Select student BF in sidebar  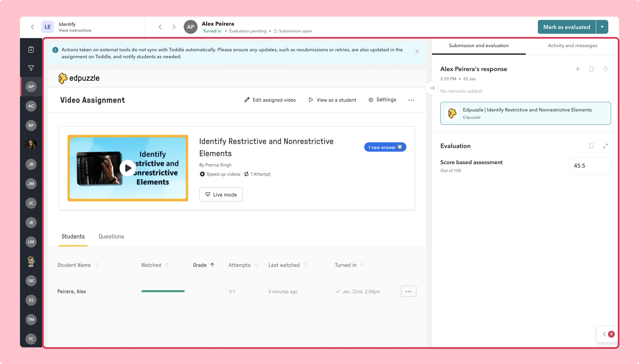click(31, 125)
